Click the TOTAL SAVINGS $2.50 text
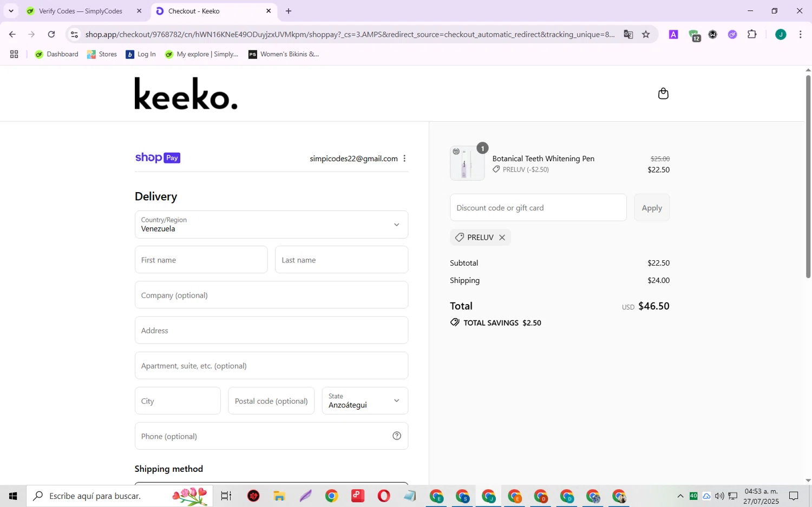The height and width of the screenshot is (507, 812). point(502,322)
